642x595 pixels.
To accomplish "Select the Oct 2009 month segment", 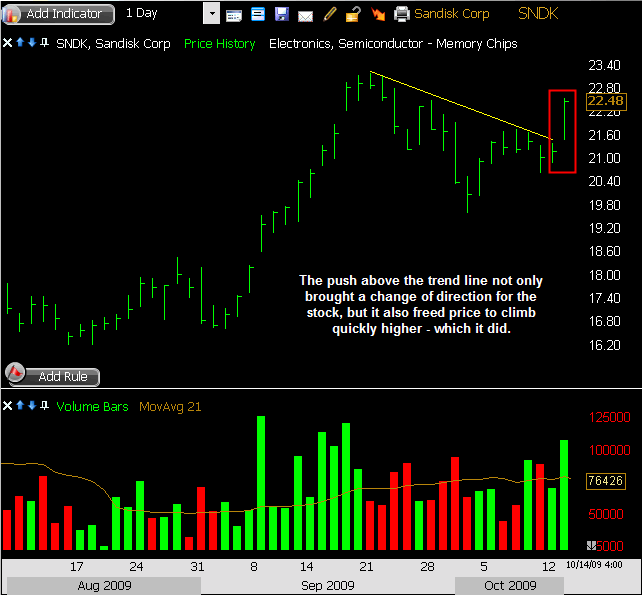I will point(510,586).
